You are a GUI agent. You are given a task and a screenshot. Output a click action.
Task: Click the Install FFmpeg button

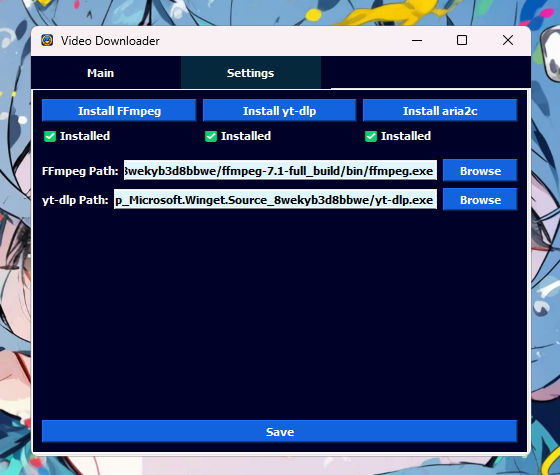coord(119,111)
